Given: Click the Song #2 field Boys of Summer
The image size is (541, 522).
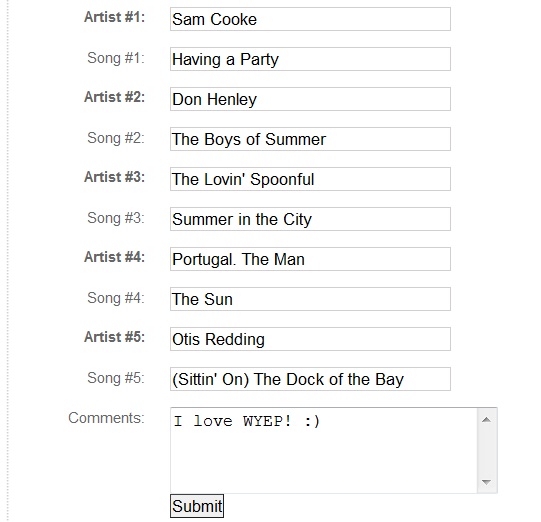Looking at the screenshot, I should tap(310, 139).
